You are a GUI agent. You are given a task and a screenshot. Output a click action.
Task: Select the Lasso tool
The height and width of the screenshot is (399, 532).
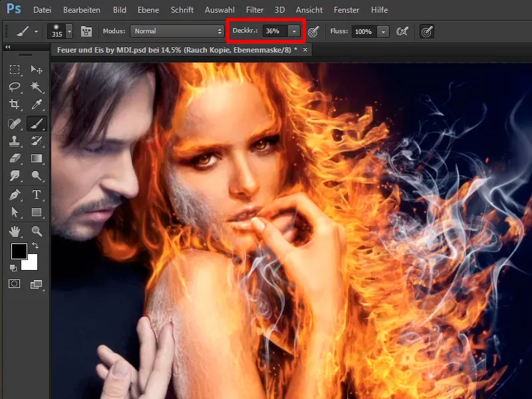point(15,87)
